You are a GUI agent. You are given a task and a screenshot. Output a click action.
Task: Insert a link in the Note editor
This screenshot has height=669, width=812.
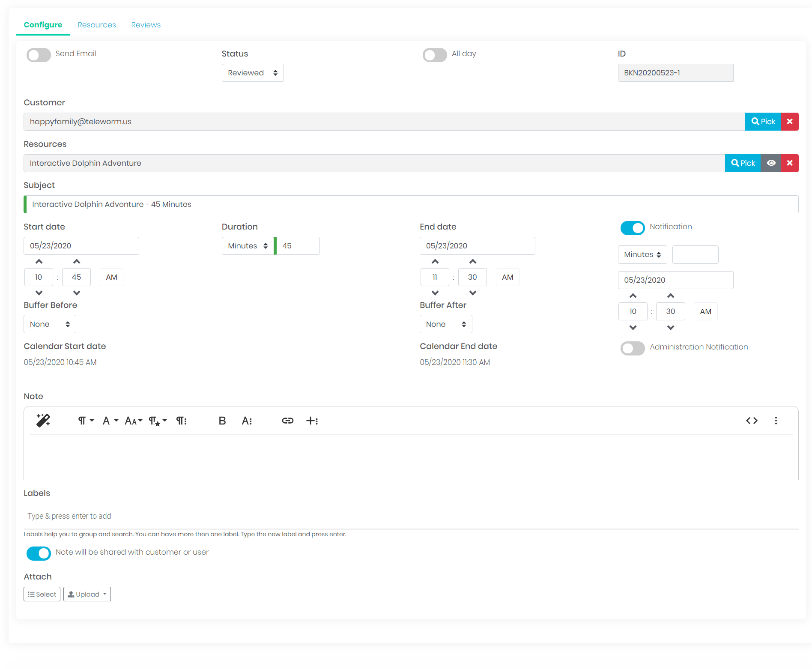[287, 421]
